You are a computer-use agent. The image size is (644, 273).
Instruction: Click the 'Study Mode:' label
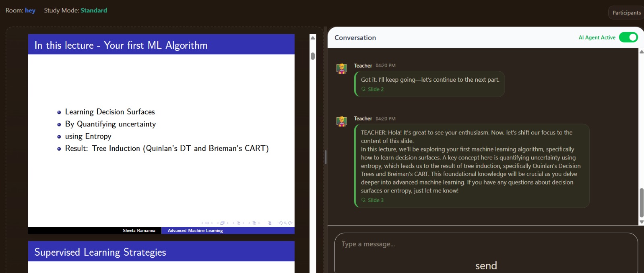(x=62, y=10)
